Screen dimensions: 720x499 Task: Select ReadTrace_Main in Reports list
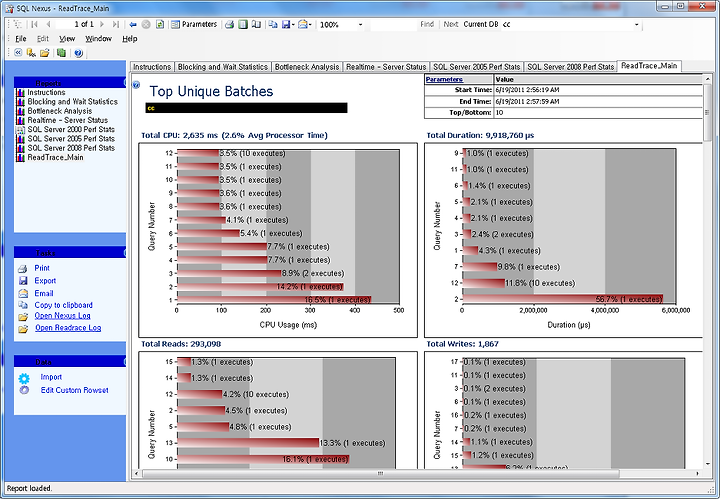[x=55, y=157]
